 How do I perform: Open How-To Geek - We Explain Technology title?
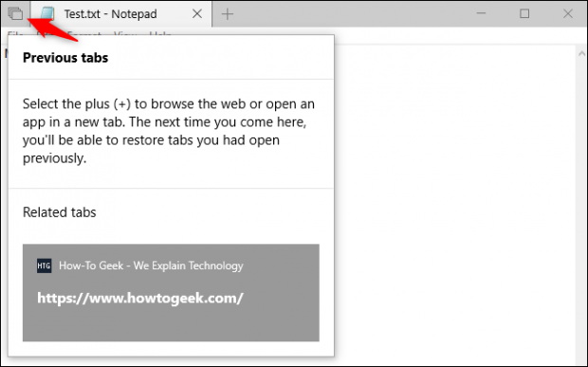pos(151,266)
